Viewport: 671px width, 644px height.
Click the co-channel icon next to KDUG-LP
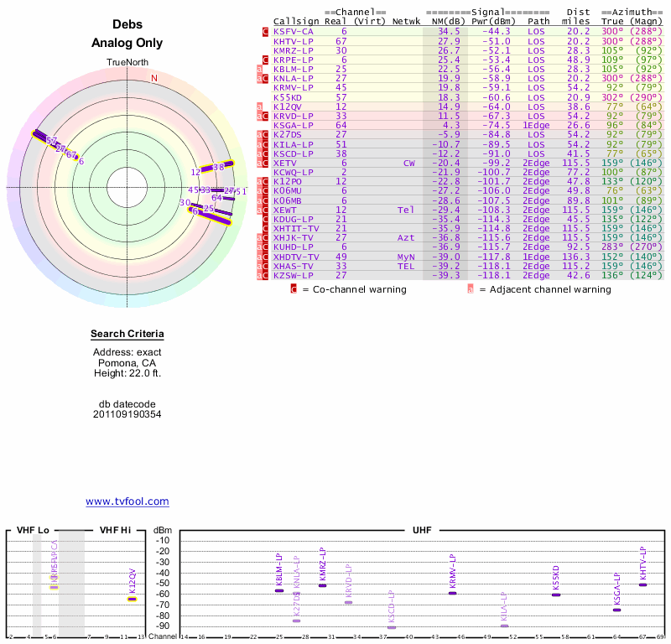[x=266, y=218]
